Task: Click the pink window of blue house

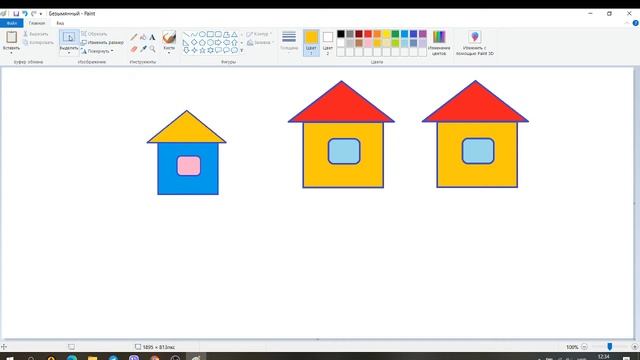Action: (189, 166)
